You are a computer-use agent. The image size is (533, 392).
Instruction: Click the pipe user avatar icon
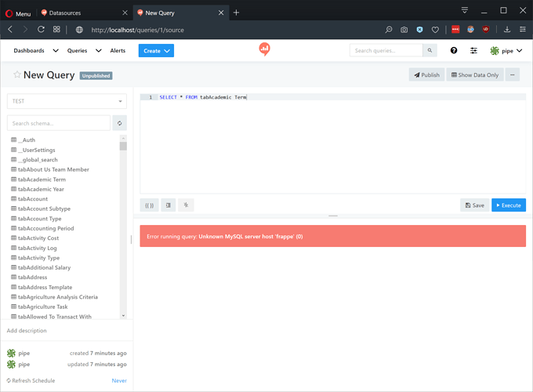(495, 51)
